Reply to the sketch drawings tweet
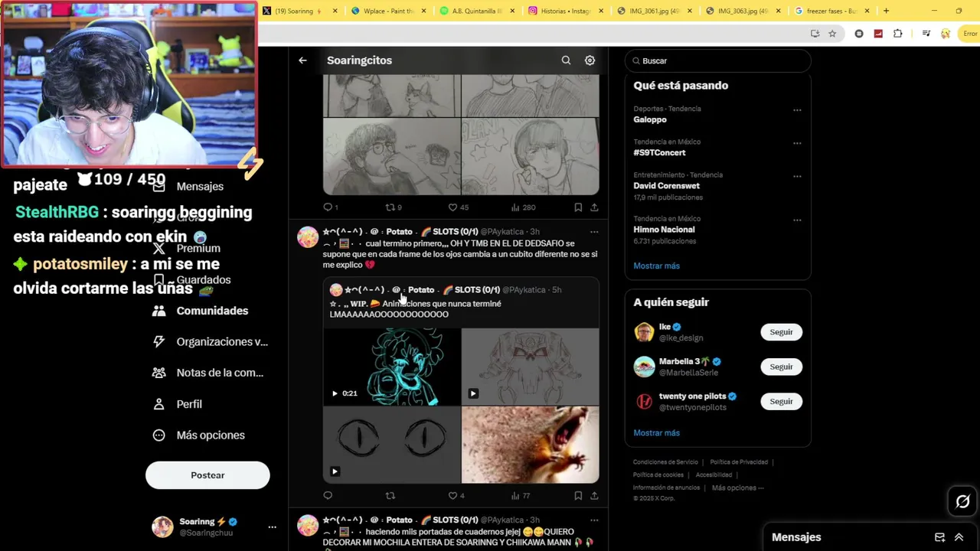 pos(330,207)
